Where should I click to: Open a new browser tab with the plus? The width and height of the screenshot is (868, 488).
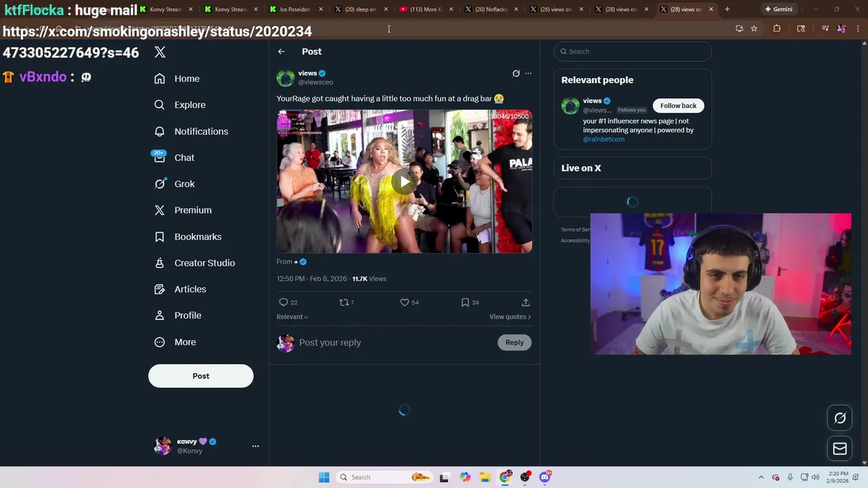pyautogui.click(x=727, y=9)
